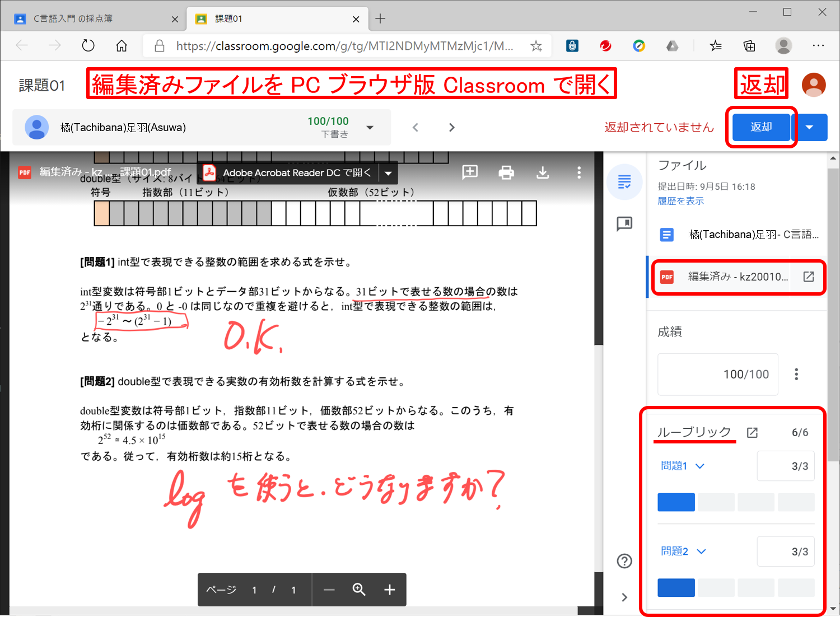
Task: Go back in browser history
Action: [22, 46]
